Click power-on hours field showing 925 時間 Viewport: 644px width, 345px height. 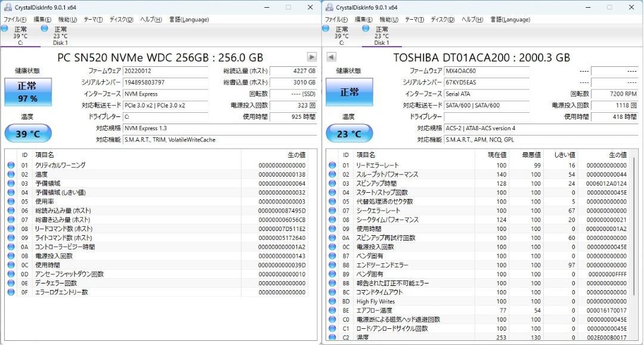tap(293, 117)
